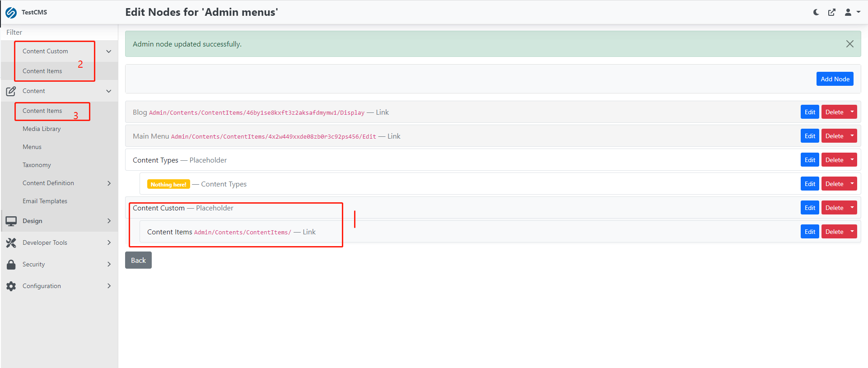Delete the Content Types placeholder node
Image resolution: width=868 pixels, height=368 pixels.
pos(834,160)
